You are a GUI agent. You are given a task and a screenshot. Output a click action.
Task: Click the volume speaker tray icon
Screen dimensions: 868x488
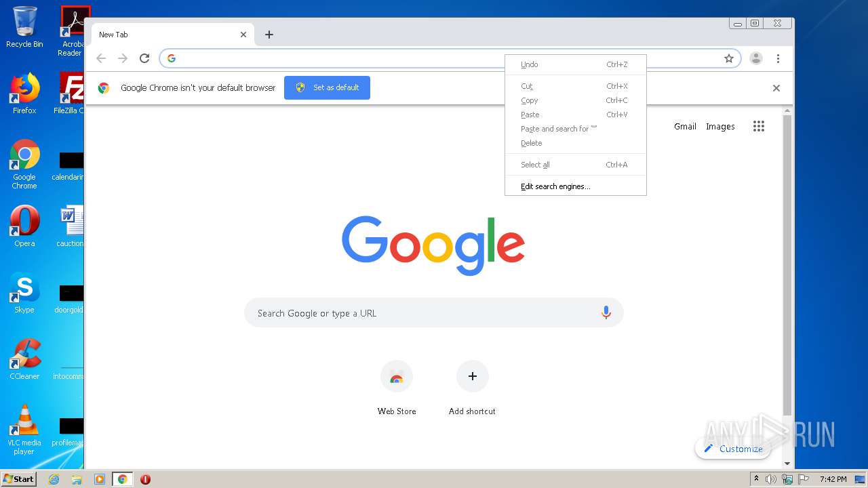(x=771, y=479)
